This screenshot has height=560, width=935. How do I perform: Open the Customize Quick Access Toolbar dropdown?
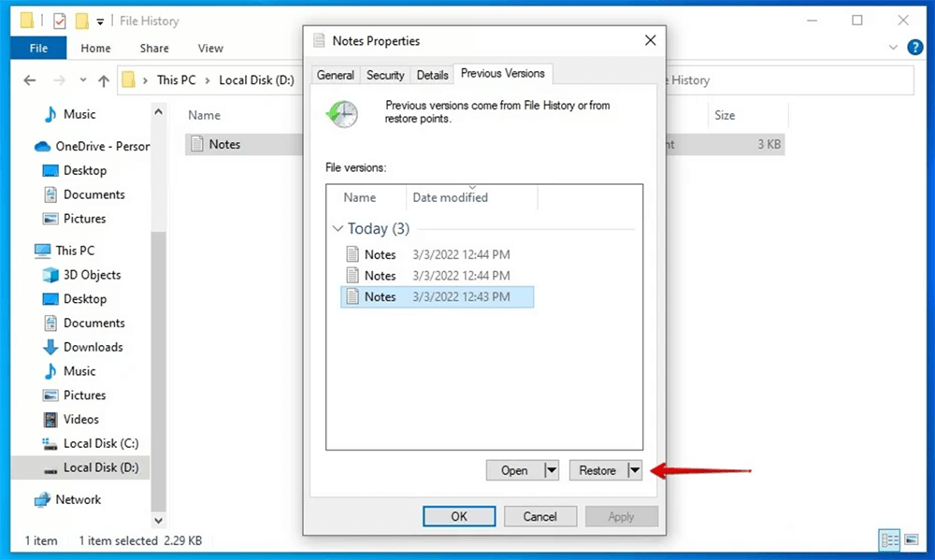pyautogui.click(x=99, y=20)
